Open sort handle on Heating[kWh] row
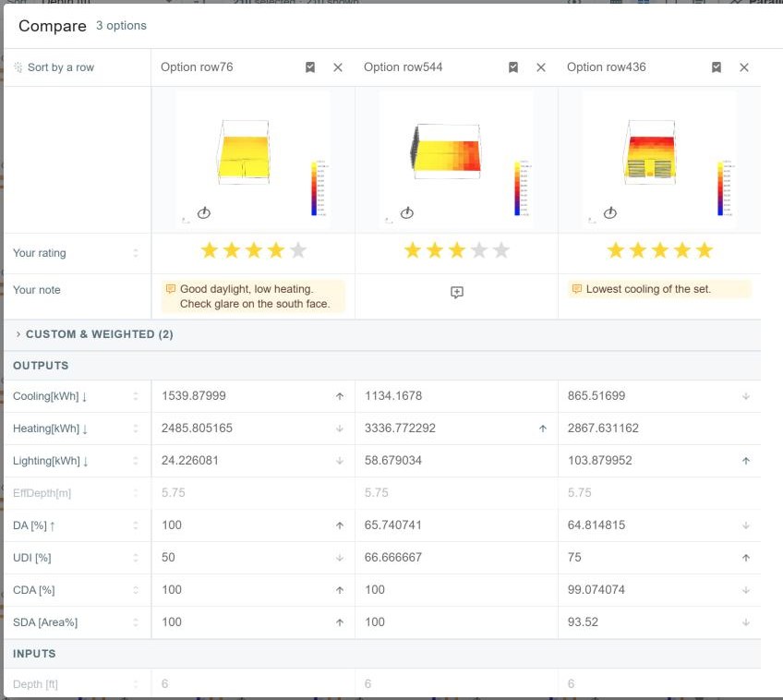Screen dimensions: 783x700 (136, 428)
